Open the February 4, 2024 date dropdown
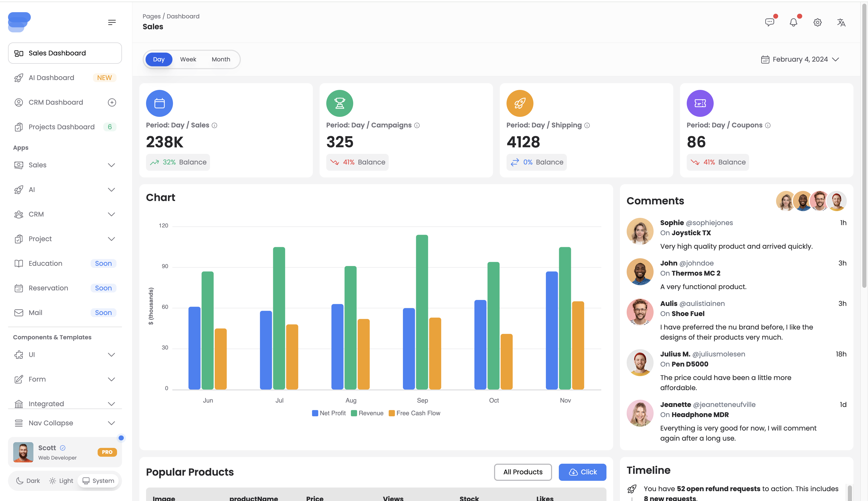 pos(800,60)
